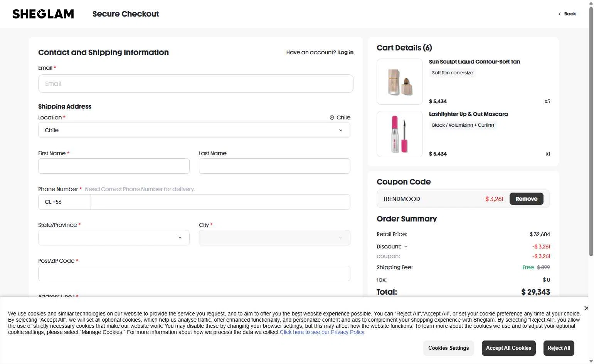Click the Log in link
Screen dimensions: 594x364
346,52
